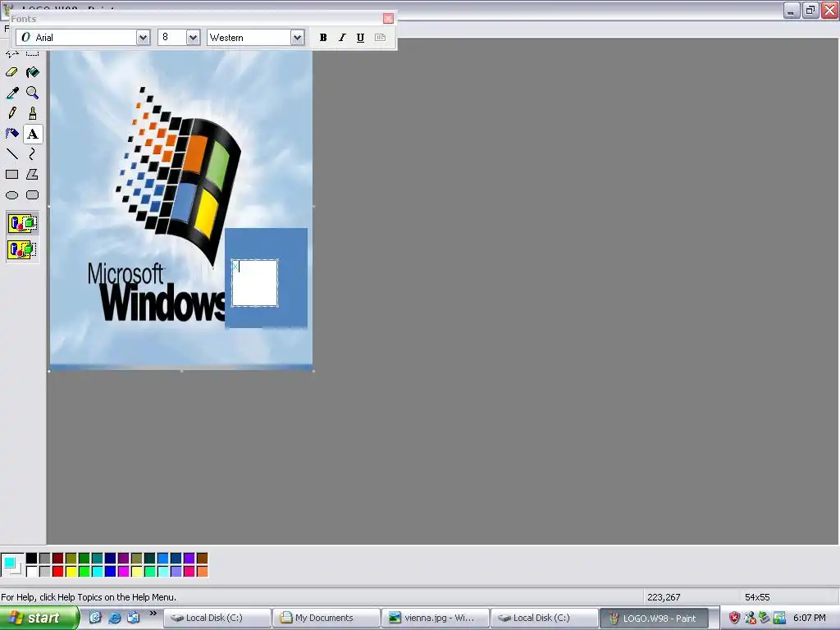Toggle Underline in the Fonts toolbar
This screenshot has width=840, height=630.
click(x=361, y=38)
